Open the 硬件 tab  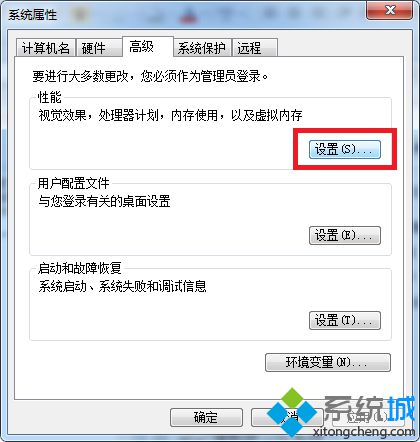(x=99, y=48)
